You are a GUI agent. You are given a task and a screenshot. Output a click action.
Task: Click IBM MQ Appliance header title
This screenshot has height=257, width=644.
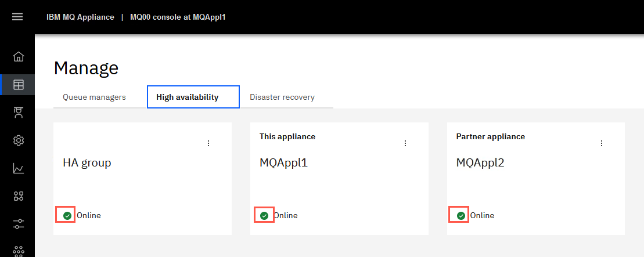pyautogui.click(x=81, y=17)
